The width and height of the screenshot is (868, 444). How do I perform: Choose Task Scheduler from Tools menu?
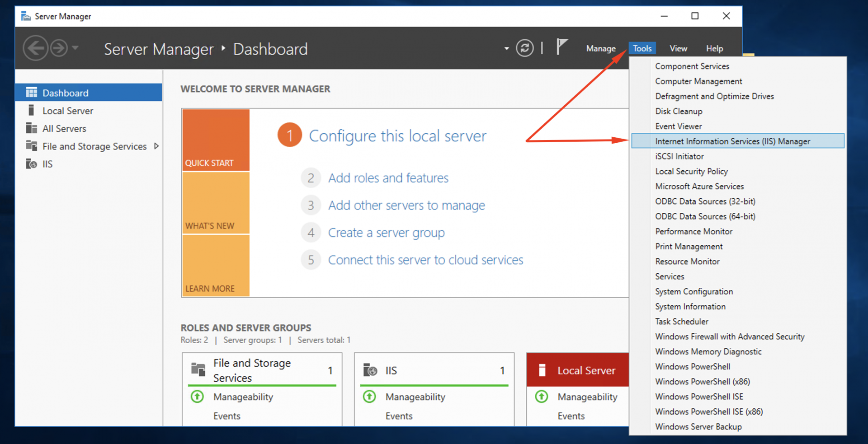point(738,321)
